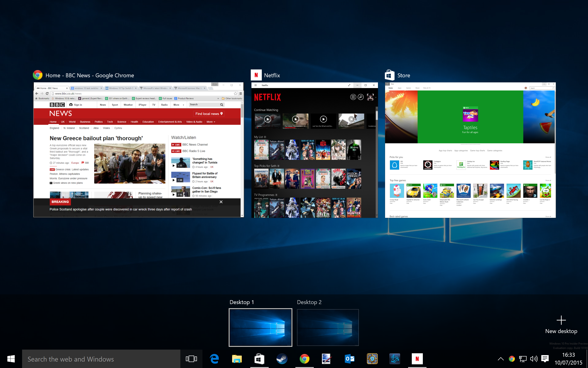Click the Store search field
588x368 pixels.
[542, 88]
